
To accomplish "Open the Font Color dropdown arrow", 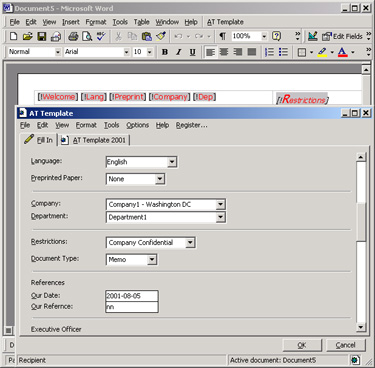I will [x=353, y=52].
